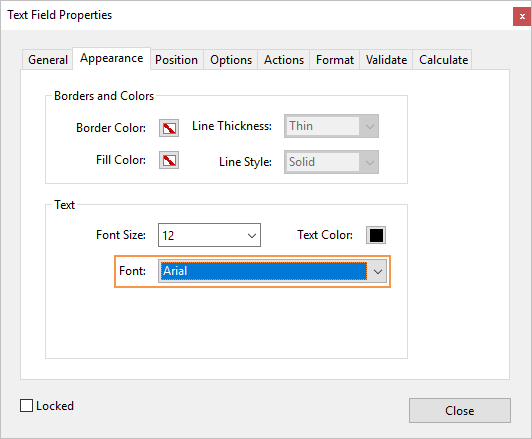
Task: Select the Appearance tab
Action: (x=111, y=59)
